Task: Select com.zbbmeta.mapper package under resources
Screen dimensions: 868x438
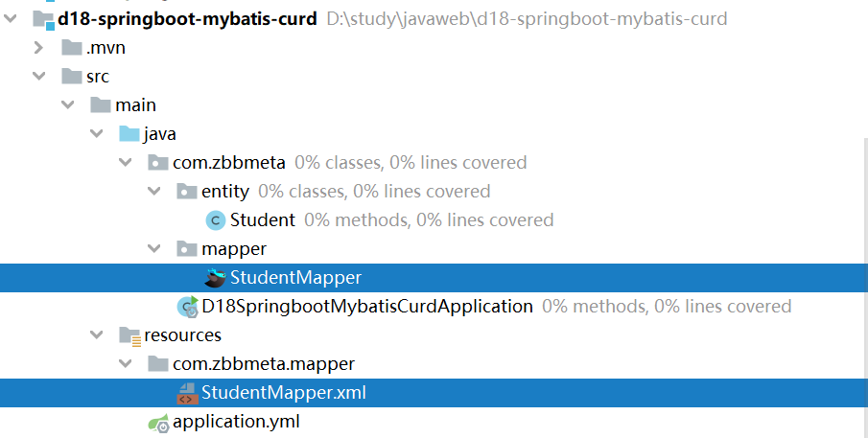Action: pos(264,364)
